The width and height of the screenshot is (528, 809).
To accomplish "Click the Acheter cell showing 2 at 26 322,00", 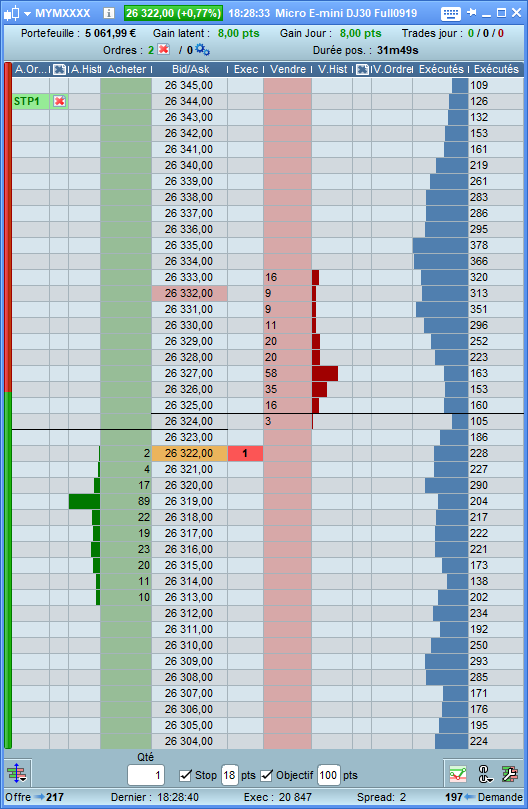I will coord(126,453).
